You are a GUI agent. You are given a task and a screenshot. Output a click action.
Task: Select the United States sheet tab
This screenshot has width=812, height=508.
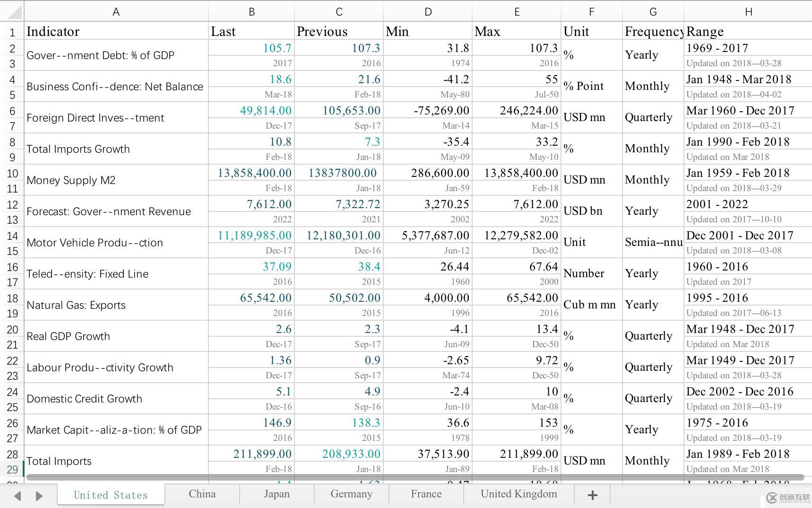point(111,495)
